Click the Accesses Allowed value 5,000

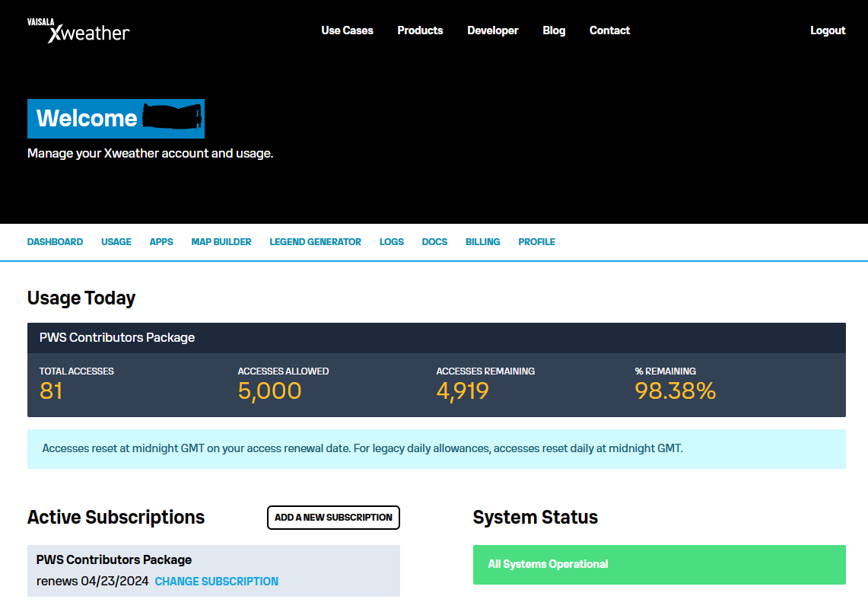tap(269, 391)
